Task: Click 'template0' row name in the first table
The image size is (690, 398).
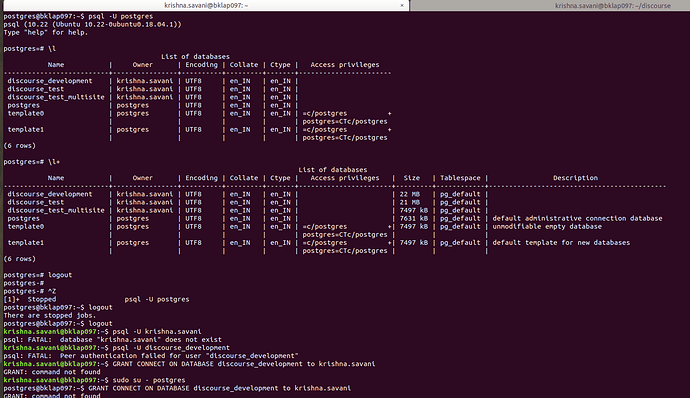Action: pos(26,113)
